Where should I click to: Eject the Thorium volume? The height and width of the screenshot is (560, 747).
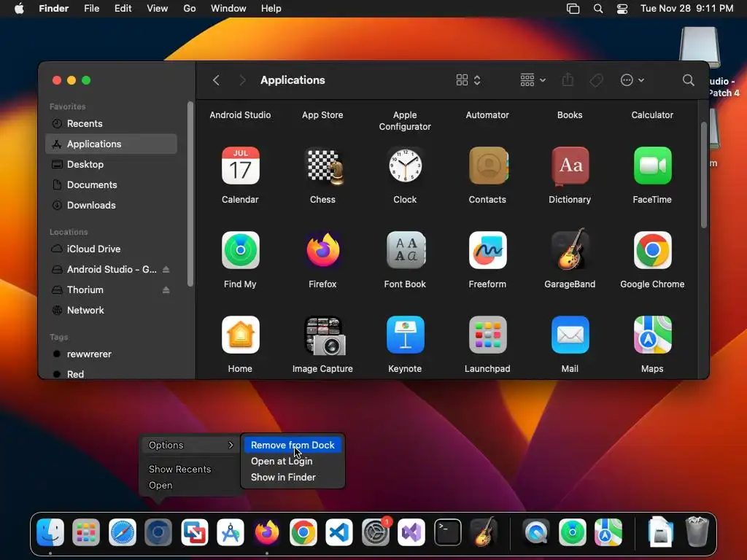click(166, 290)
